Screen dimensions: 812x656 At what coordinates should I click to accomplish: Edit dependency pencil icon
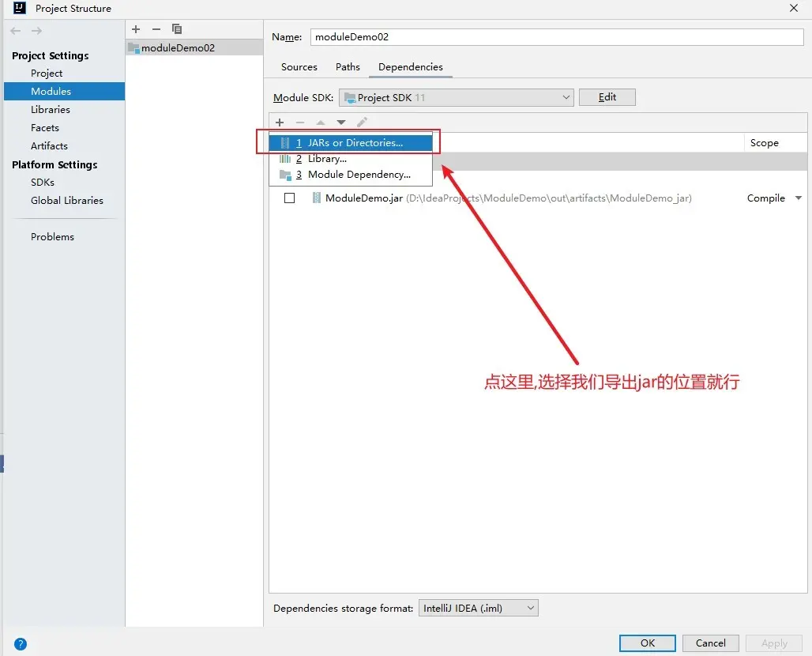click(362, 123)
